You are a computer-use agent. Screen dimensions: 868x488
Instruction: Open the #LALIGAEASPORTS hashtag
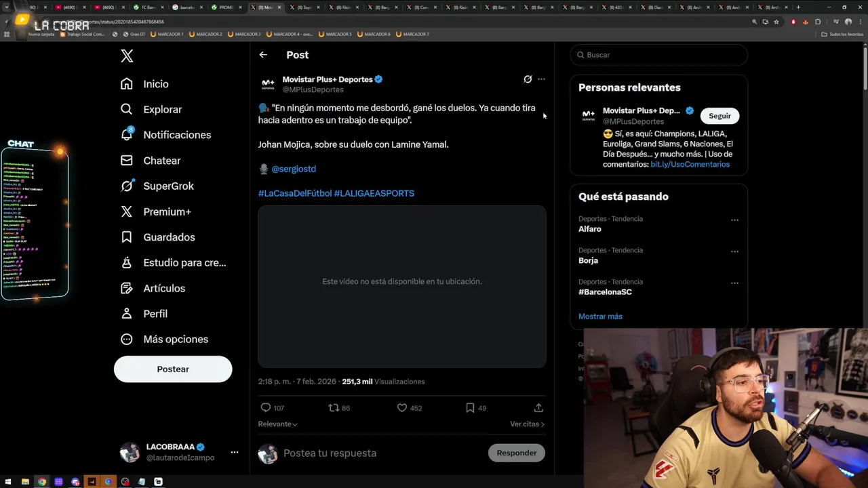click(374, 193)
